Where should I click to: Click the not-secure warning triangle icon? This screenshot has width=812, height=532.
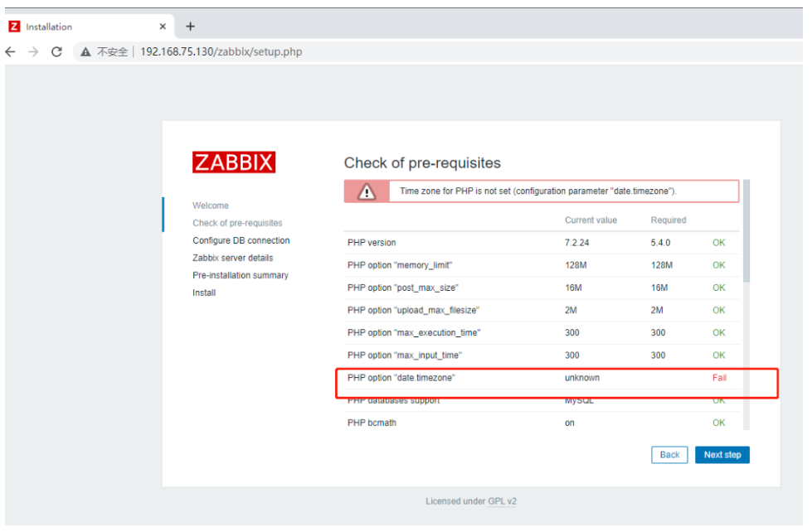coord(85,51)
